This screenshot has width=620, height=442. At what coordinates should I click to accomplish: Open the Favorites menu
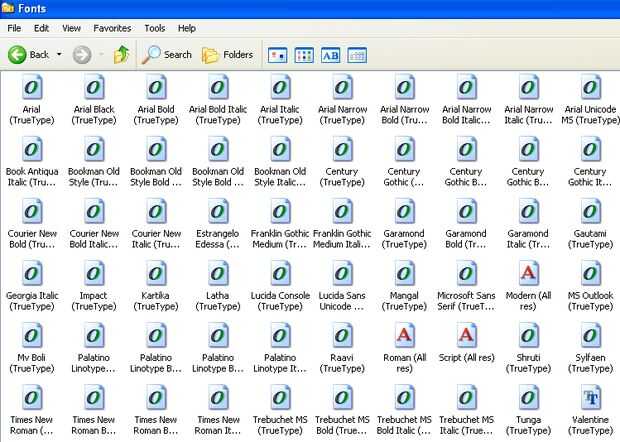(x=112, y=28)
